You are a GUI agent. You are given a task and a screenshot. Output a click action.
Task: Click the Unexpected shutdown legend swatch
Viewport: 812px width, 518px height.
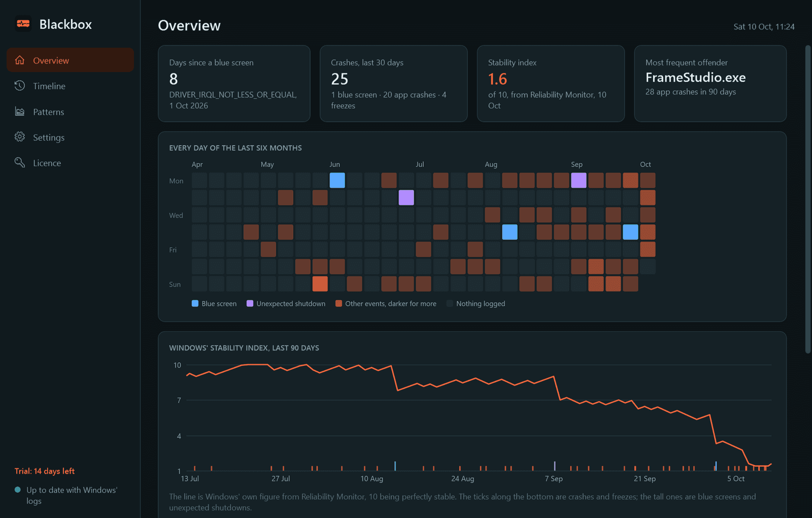(250, 303)
